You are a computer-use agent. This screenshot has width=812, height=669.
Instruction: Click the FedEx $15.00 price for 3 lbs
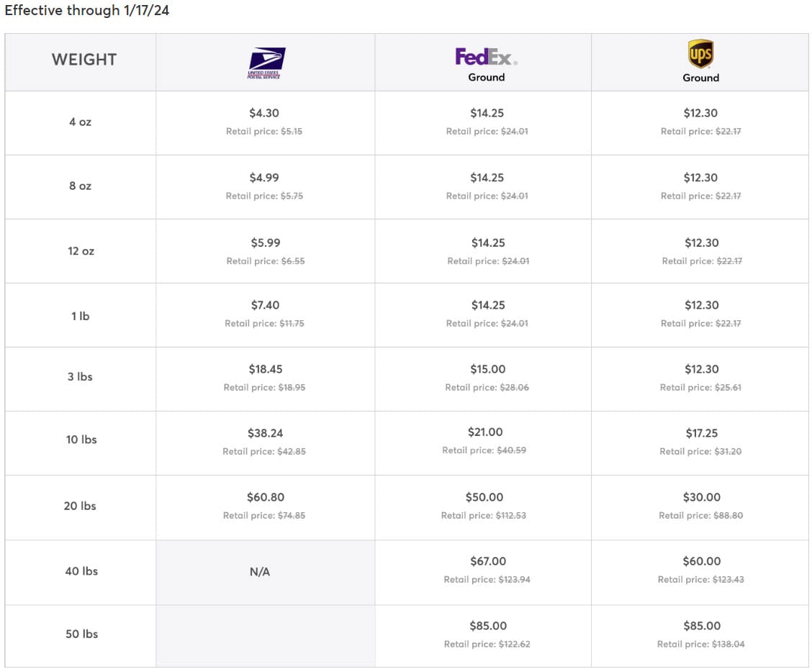coord(488,369)
